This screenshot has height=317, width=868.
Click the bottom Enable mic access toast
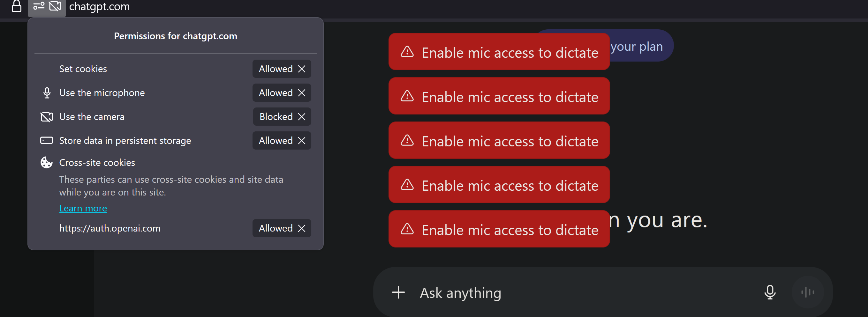499,229
